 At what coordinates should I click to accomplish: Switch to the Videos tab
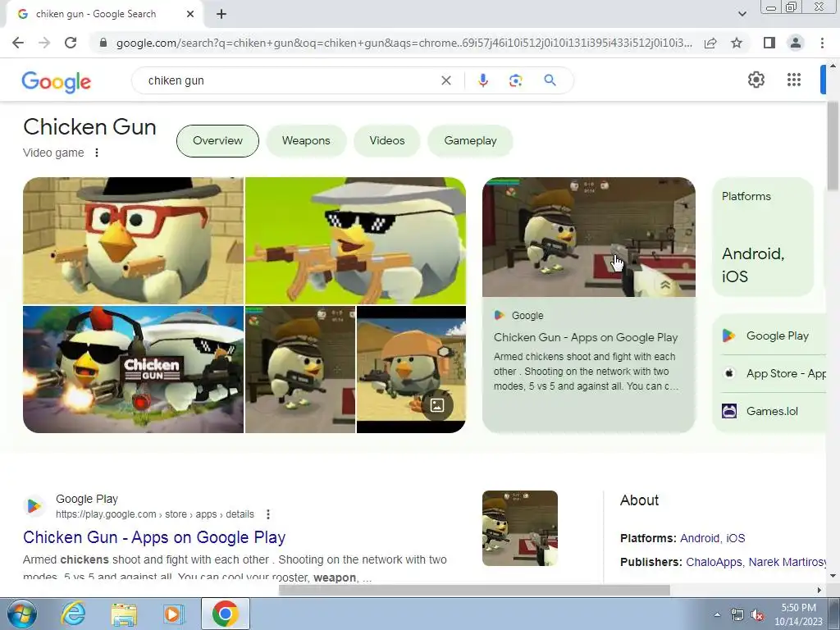(387, 141)
